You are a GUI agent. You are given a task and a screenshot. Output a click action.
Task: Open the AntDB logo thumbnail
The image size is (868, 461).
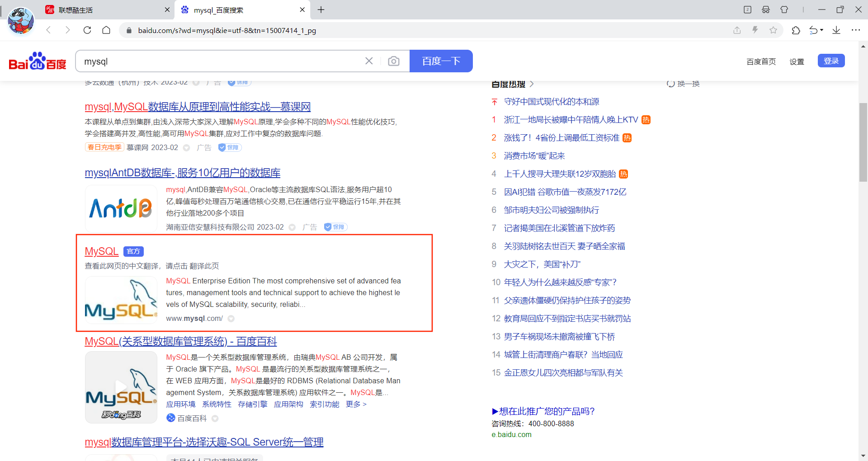pyautogui.click(x=121, y=209)
